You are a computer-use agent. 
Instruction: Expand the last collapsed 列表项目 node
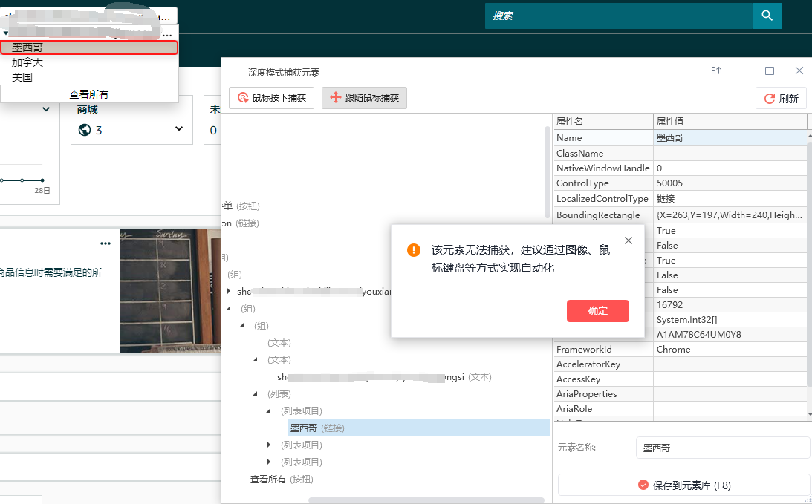click(269, 462)
